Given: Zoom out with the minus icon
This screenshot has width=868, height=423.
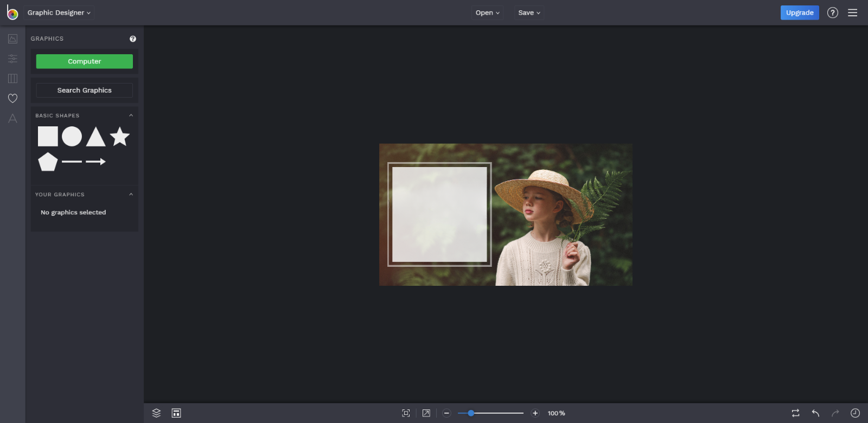Looking at the screenshot, I should [x=446, y=413].
